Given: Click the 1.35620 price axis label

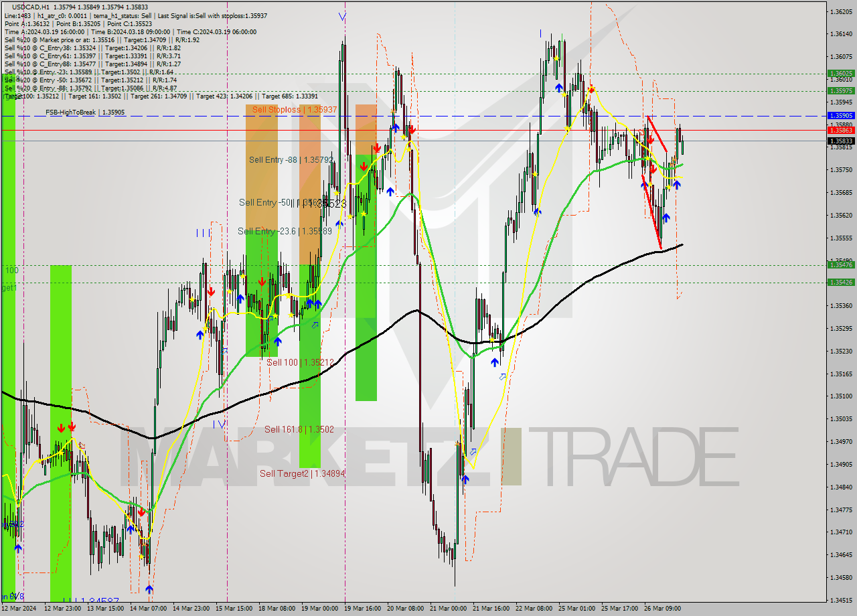Looking at the screenshot, I should (840, 215).
